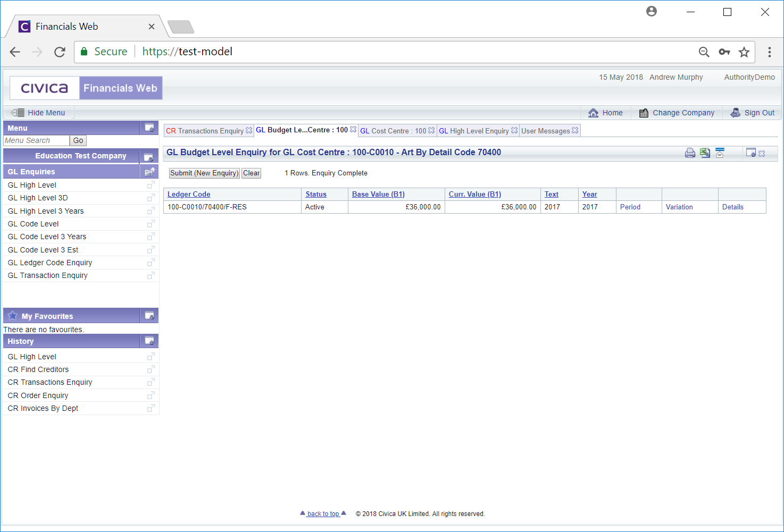The image size is (784, 532).
Task: Bookmark this page with star icon
Action: tap(744, 52)
